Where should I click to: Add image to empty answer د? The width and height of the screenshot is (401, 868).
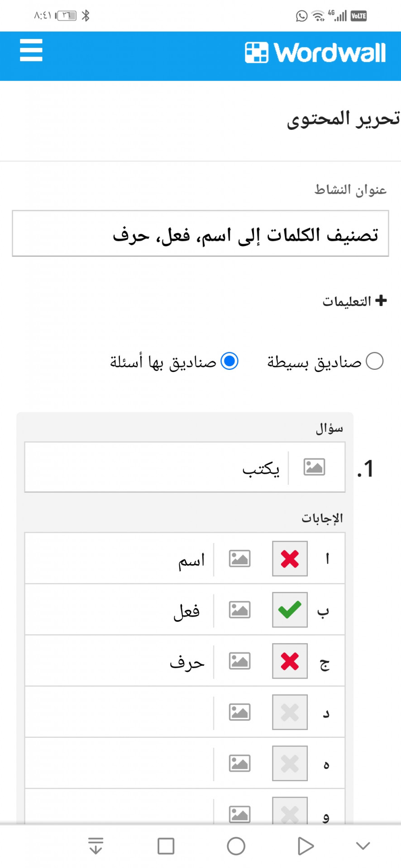(x=239, y=712)
